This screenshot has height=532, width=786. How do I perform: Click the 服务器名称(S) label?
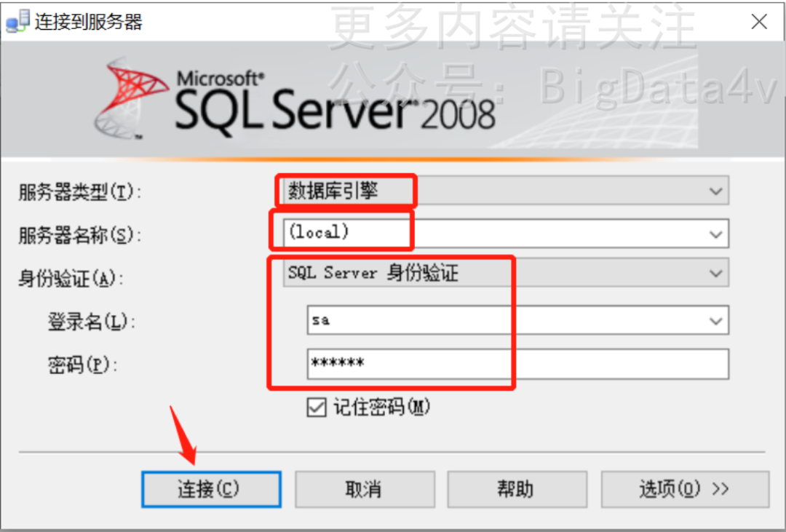pos(80,235)
